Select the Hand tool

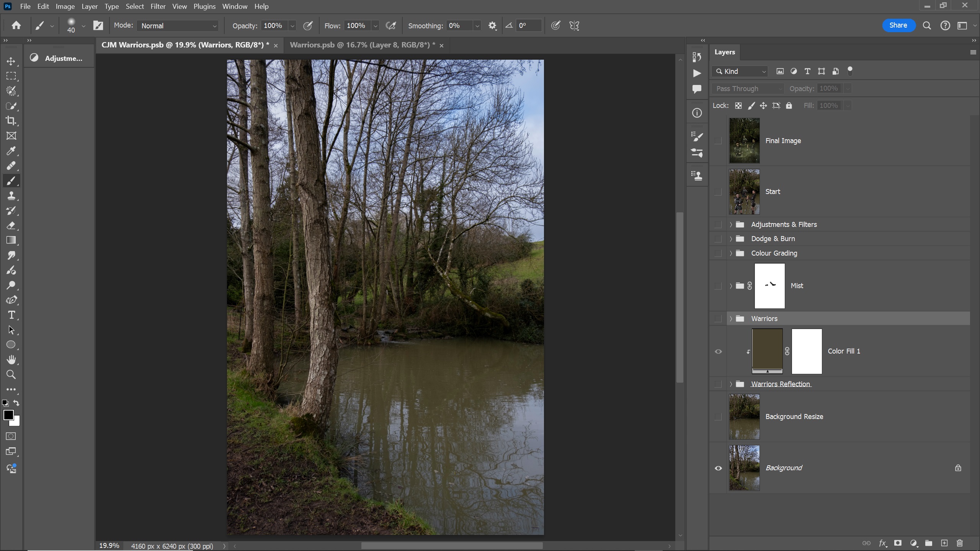[11, 360]
